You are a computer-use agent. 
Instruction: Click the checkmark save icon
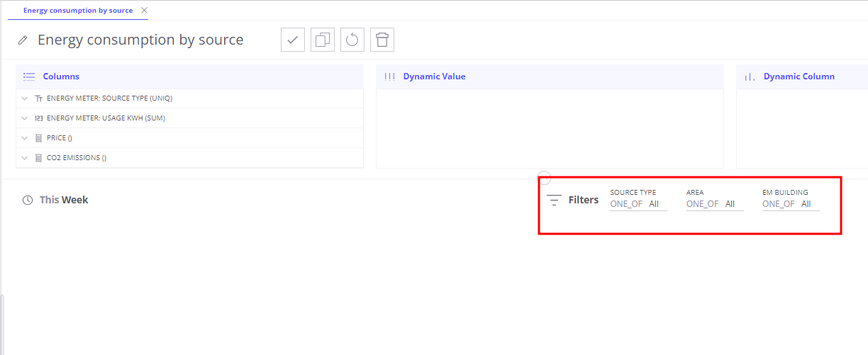(x=293, y=40)
